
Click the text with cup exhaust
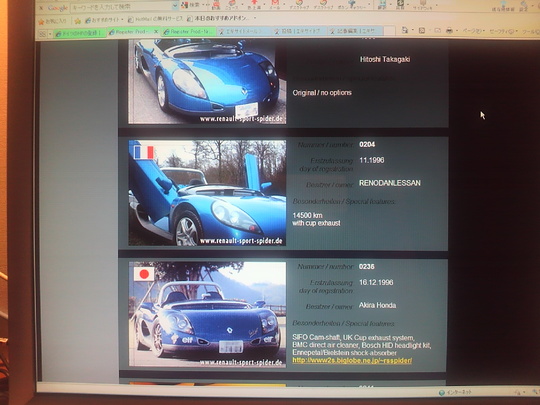click(x=316, y=223)
